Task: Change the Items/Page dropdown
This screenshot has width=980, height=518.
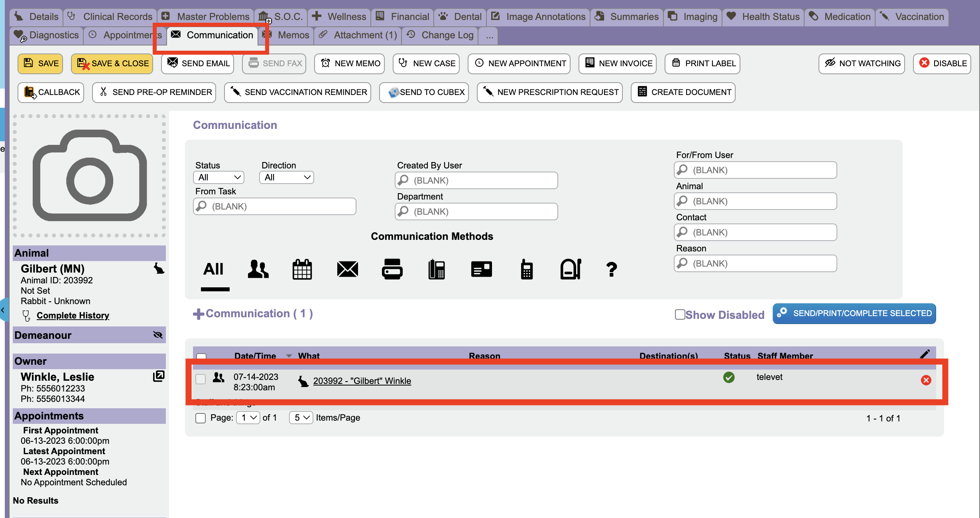Action: click(x=301, y=417)
